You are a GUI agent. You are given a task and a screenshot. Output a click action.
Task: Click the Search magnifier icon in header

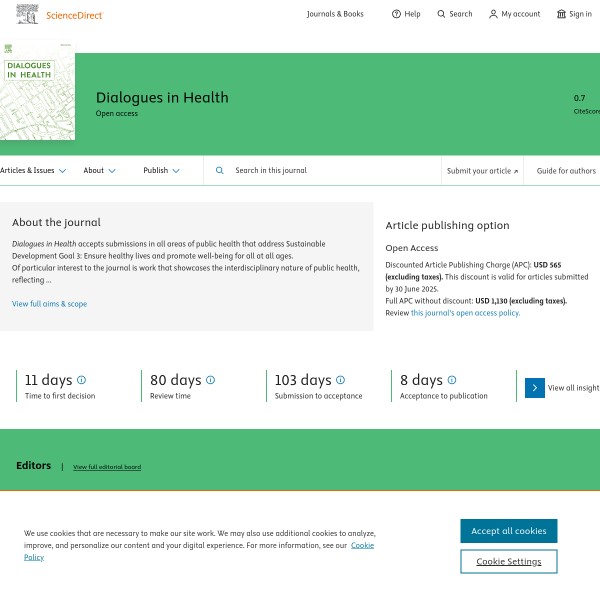pos(441,14)
